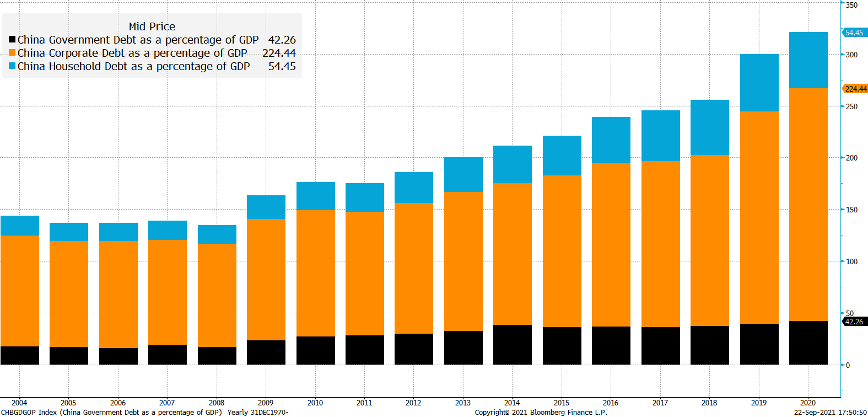Screen dimensions: 868x417
Task: Click the 2013 x-axis label
Action: pyautogui.click(x=463, y=403)
